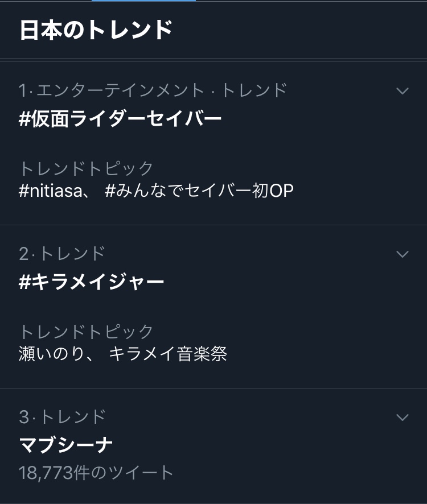Open the キラメイ音楽祭 related topic

click(168, 354)
